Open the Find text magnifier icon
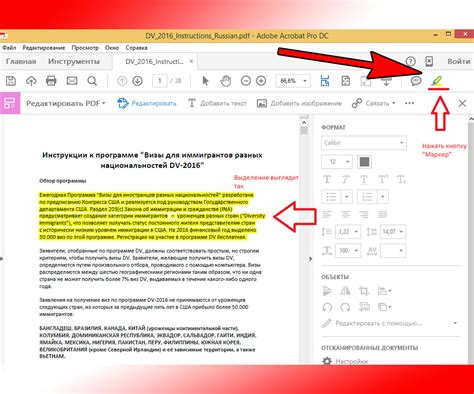 tap(92, 81)
